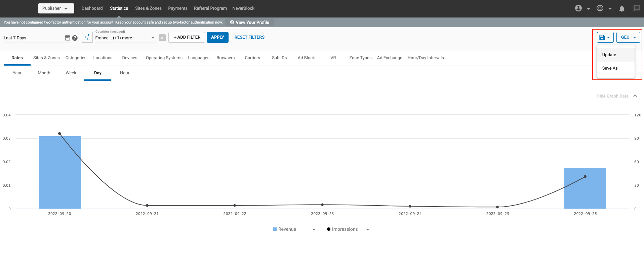Expand the Countries filter dropdown

point(153,38)
